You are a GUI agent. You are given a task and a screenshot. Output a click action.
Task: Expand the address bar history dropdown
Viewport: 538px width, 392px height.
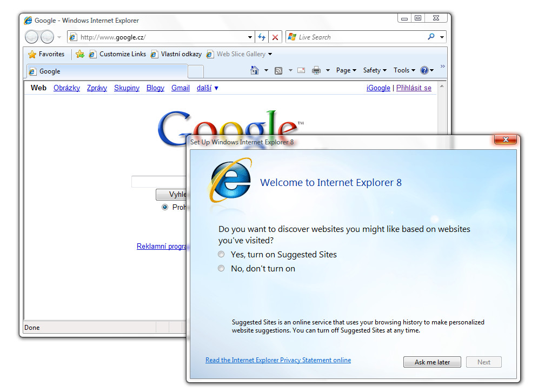click(250, 37)
